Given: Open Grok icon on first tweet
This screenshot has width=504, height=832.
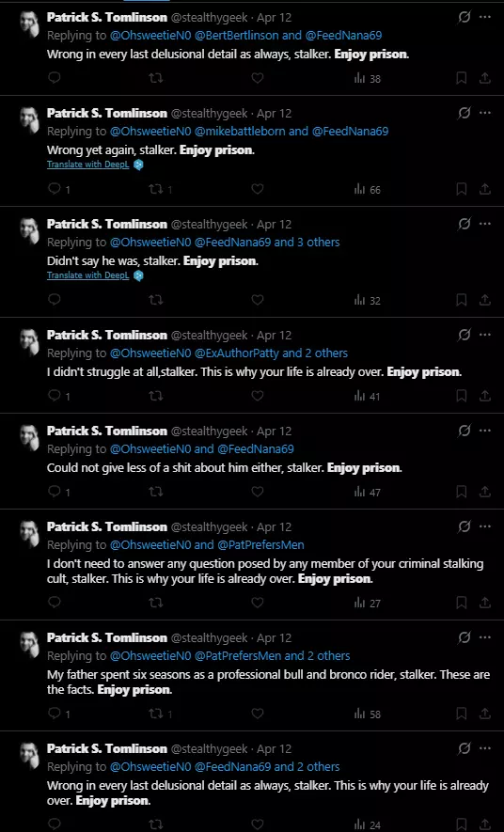Looking at the screenshot, I should coord(465,17).
